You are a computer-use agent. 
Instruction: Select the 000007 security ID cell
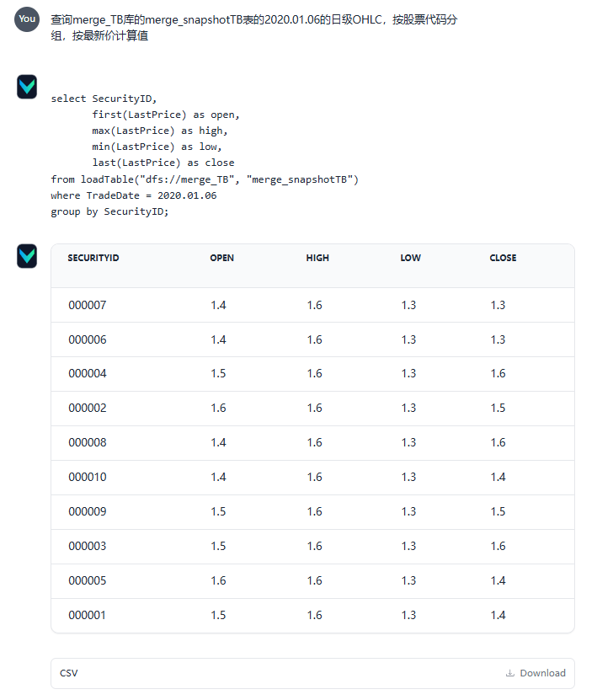[x=88, y=306]
